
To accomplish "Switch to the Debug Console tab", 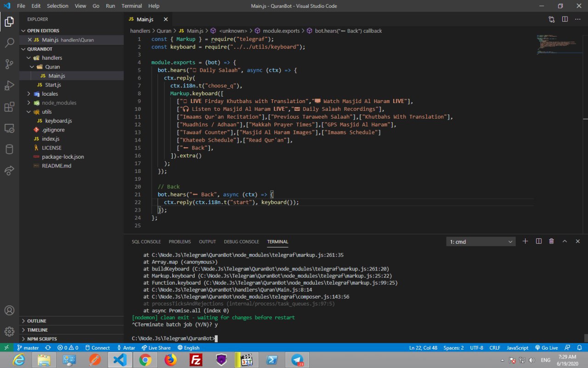I will (x=241, y=241).
